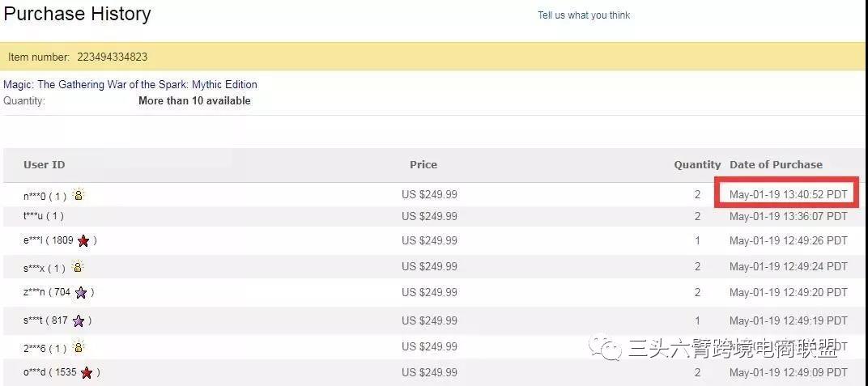Click the red star beside o***d
Viewport: 868px width, 386px height.
87,373
